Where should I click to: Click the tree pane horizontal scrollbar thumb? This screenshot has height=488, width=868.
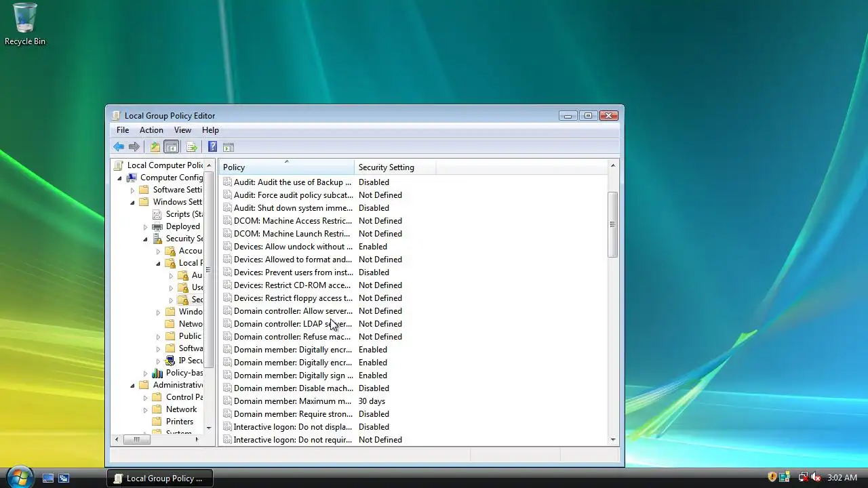tap(136, 439)
